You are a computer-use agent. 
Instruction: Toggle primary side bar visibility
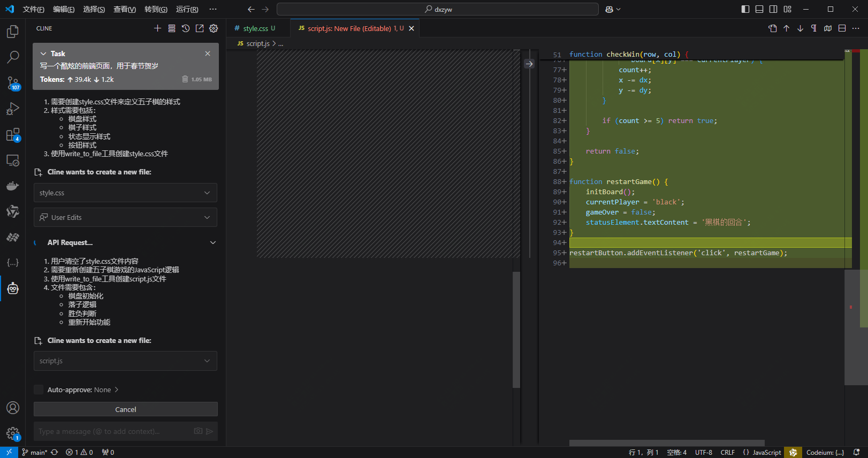[745, 9]
